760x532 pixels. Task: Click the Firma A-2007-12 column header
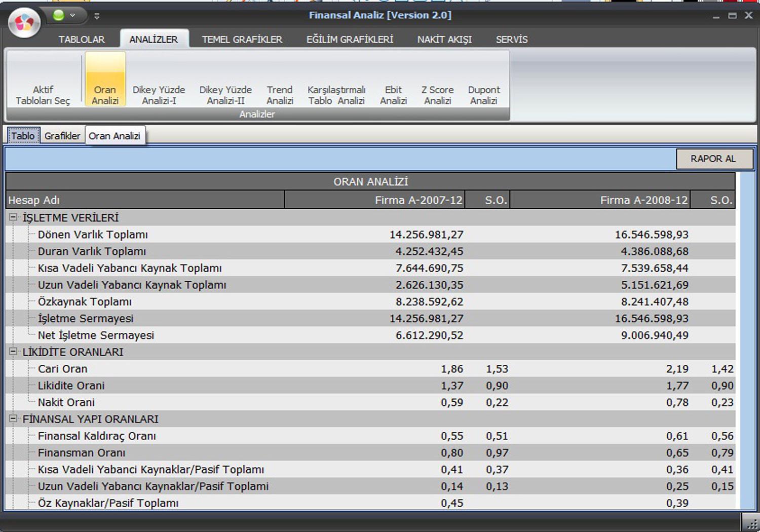click(375, 200)
